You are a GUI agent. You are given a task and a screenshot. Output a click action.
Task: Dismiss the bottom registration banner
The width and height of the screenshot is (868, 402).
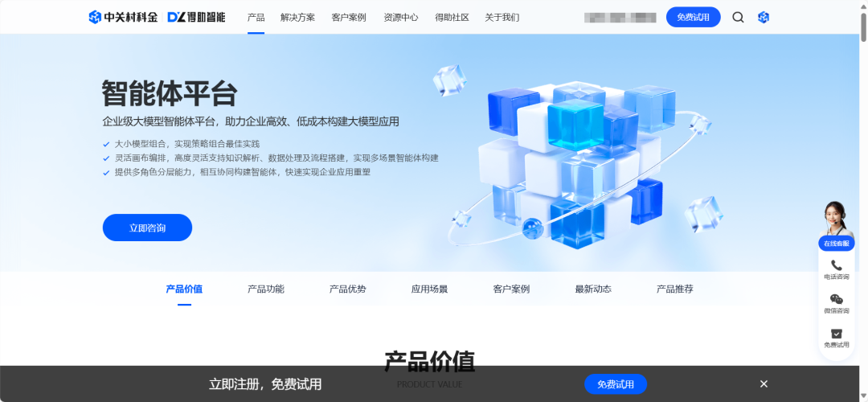764,384
